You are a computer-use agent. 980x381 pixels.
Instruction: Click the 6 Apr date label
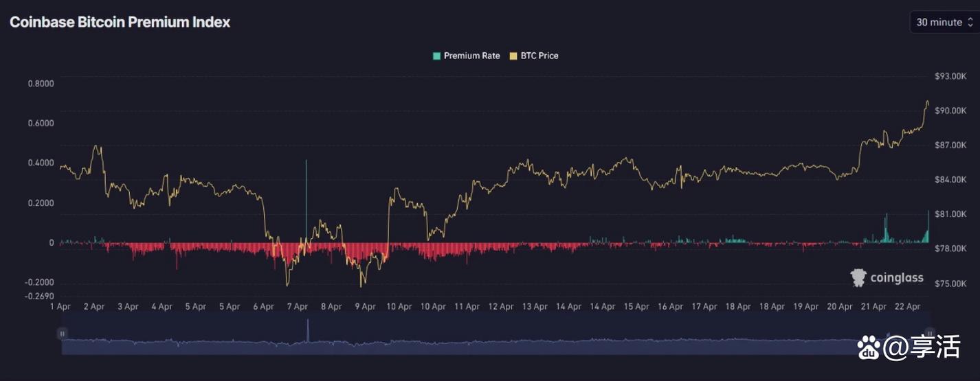(263, 307)
